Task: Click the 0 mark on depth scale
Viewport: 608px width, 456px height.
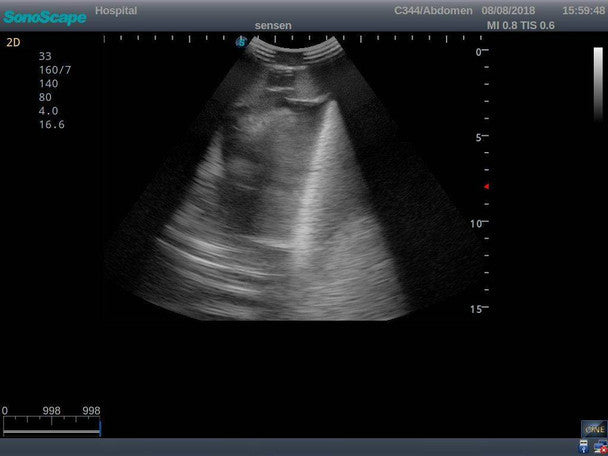Action: tap(478, 52)
